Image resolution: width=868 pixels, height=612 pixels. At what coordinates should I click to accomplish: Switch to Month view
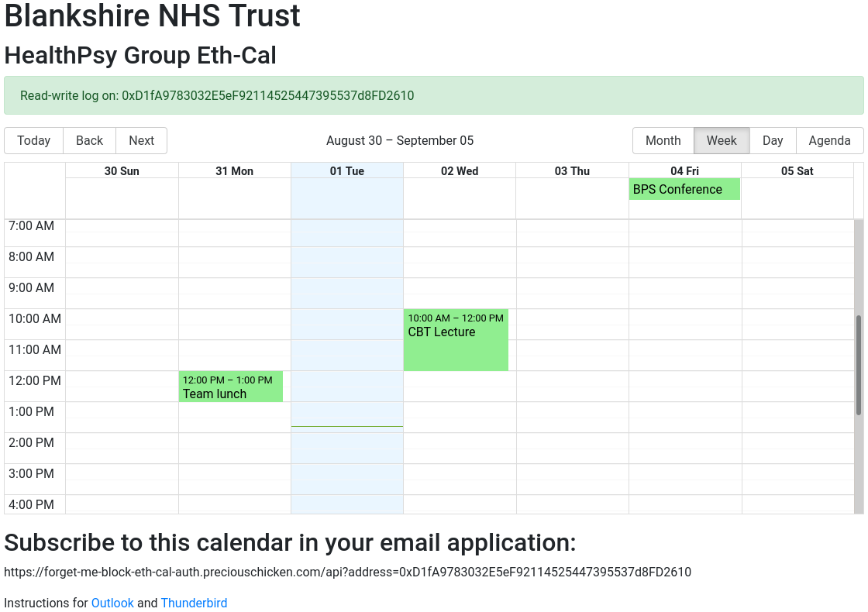(x=663, y=140)
